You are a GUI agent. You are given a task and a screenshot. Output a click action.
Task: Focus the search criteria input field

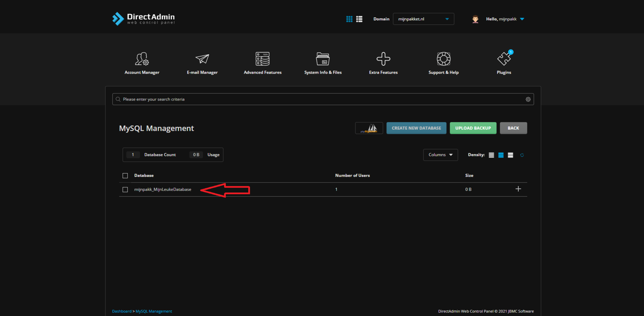tap(323, 99)
